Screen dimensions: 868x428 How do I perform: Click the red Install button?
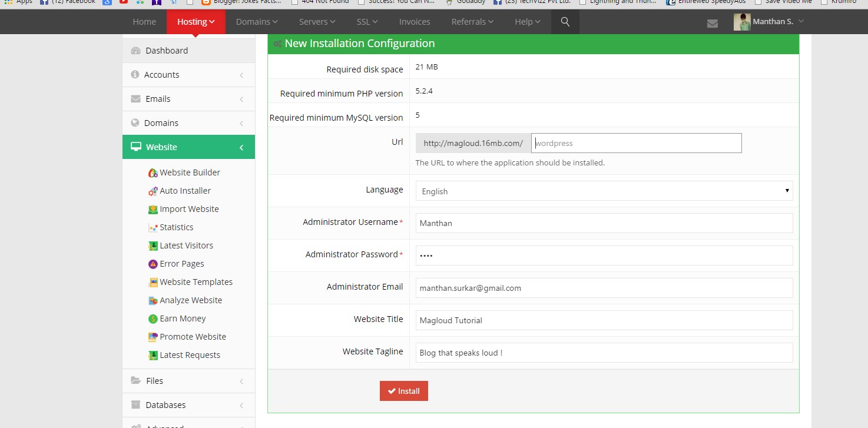click(404, 391)
